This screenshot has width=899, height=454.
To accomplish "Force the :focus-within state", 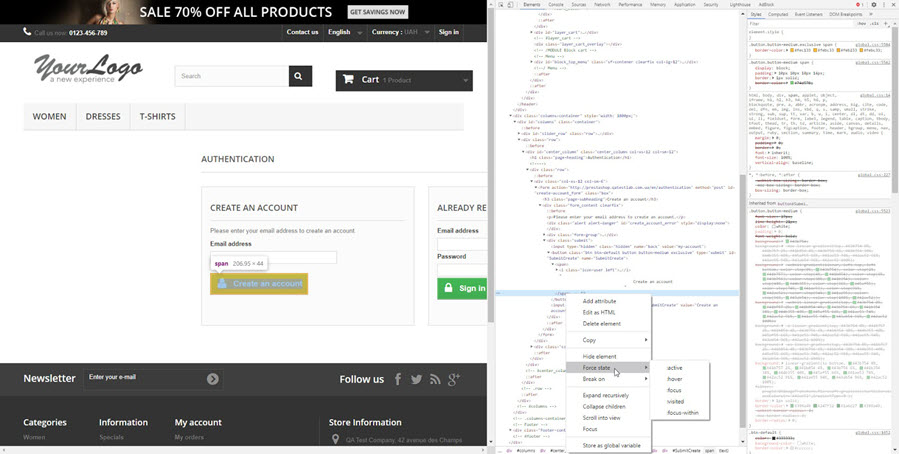I will pyautogui.click(x=681, y=413).
